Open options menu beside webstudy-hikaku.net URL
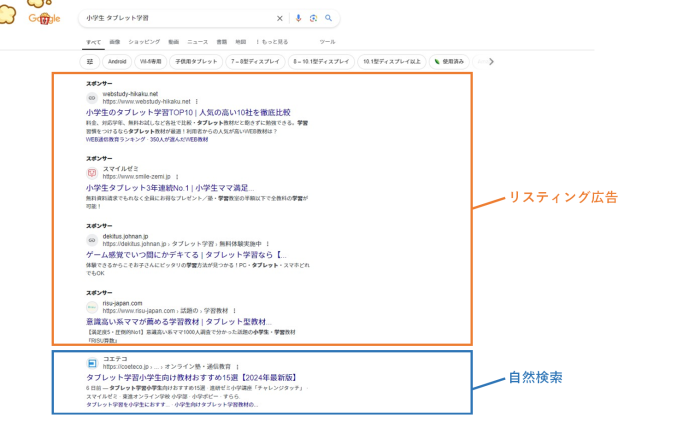This screenshot has height=421, width=700. click(196, 102)
